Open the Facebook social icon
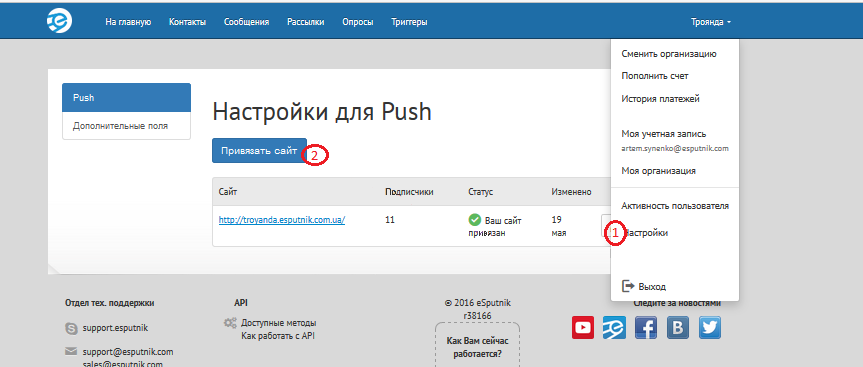The width and height of the screenshot is (863, 367). 646,328
